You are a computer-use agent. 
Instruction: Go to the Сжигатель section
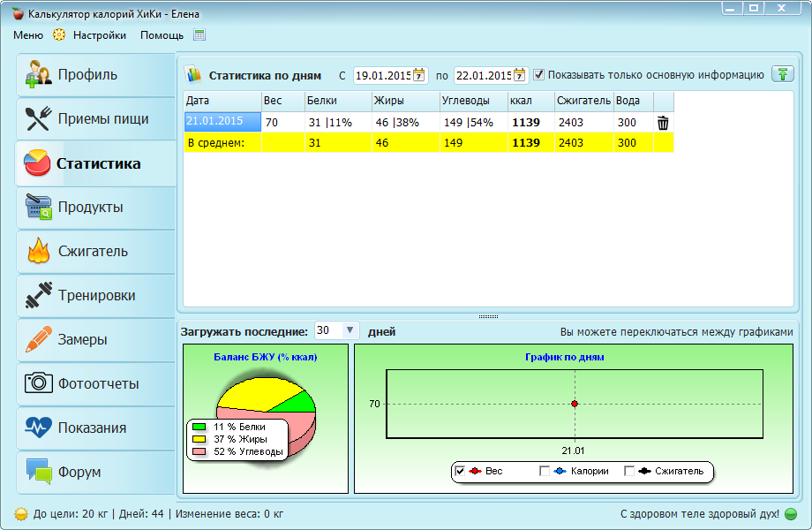click(x=95, y=252)
